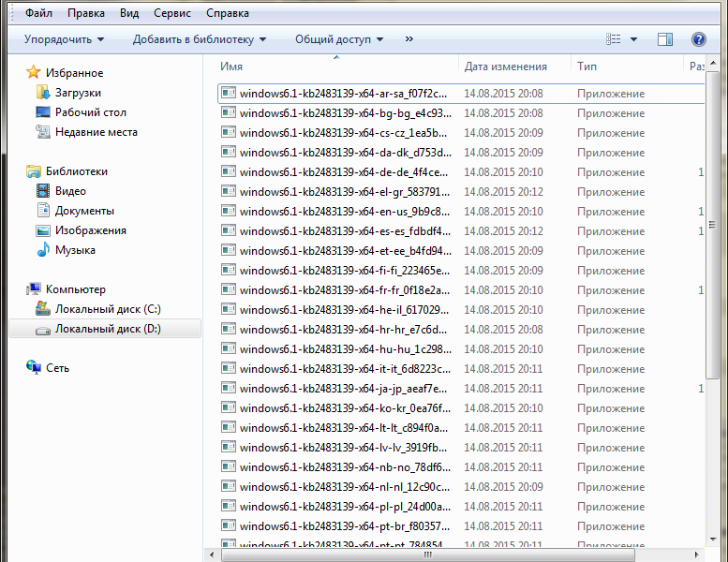Click icon of the fi-fi file
The image size is (728, 562).
tap(229, 270)
